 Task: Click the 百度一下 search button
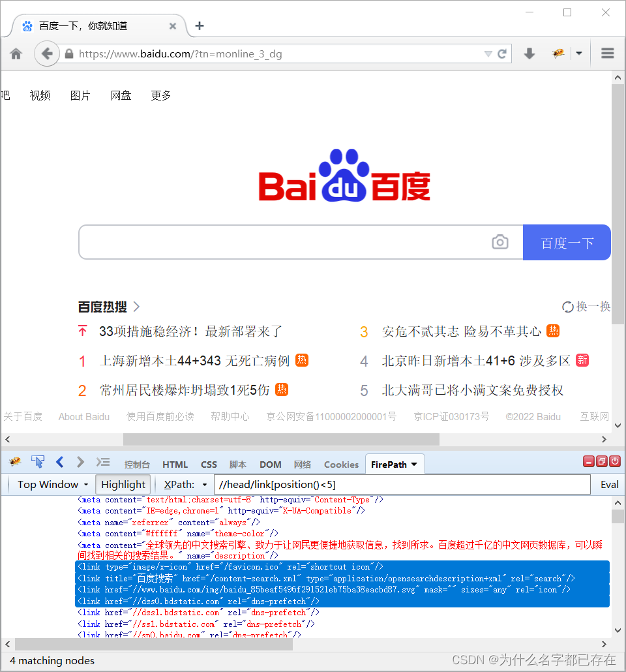point(567,243)
